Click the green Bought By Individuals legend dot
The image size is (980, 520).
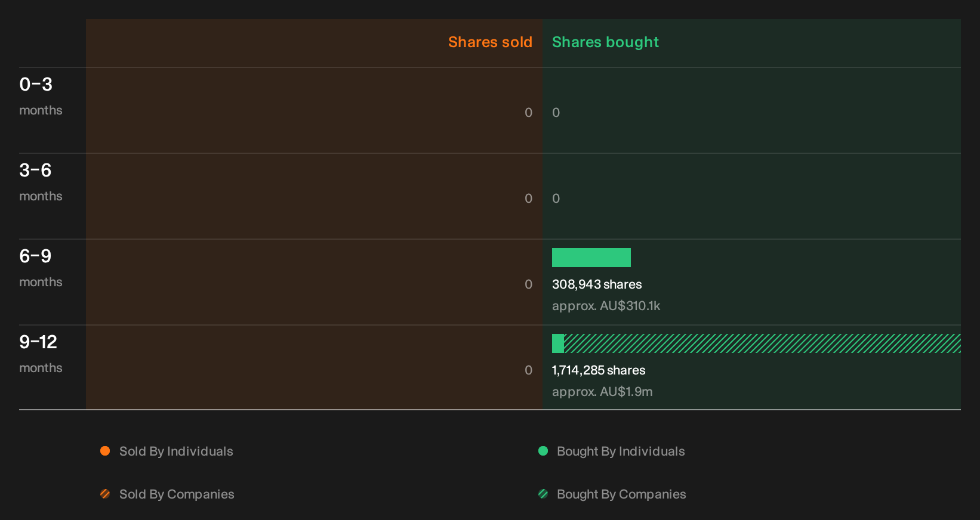[x=543, y=451]
